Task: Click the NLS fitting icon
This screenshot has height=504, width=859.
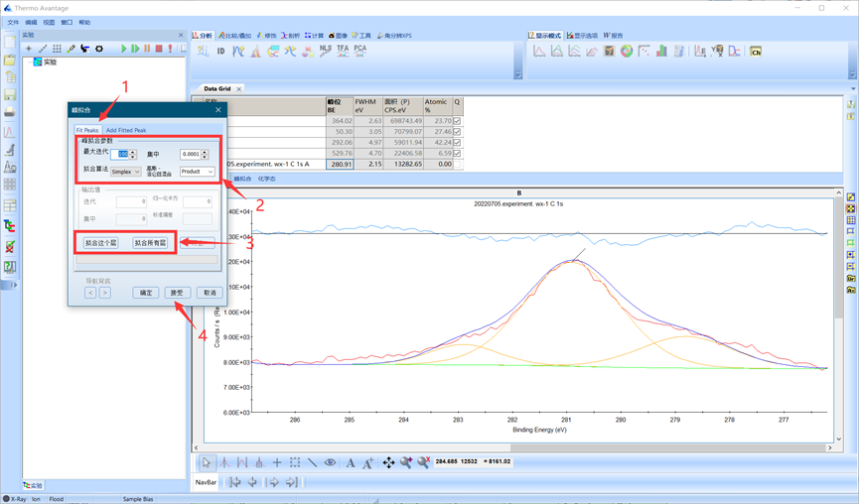Action: point(326,50)
